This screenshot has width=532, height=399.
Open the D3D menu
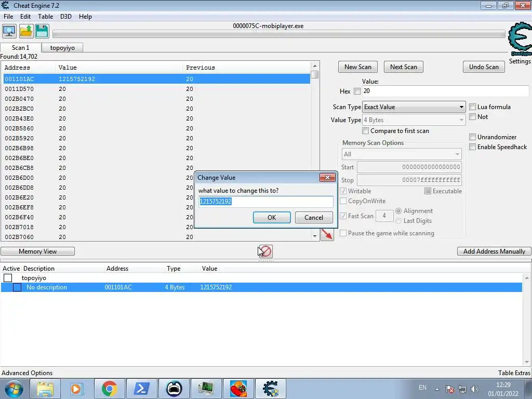click(66, 17)
